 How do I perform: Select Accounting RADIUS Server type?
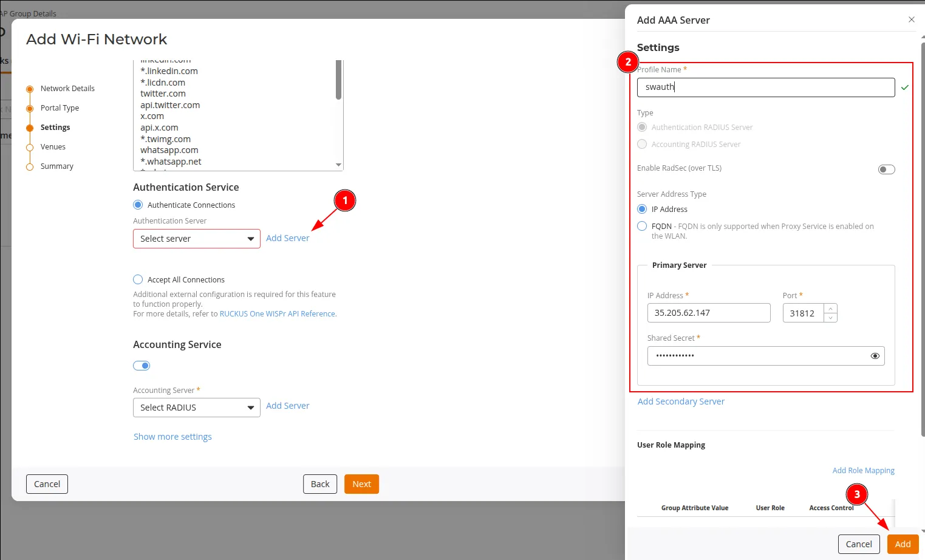click(642, 144)
